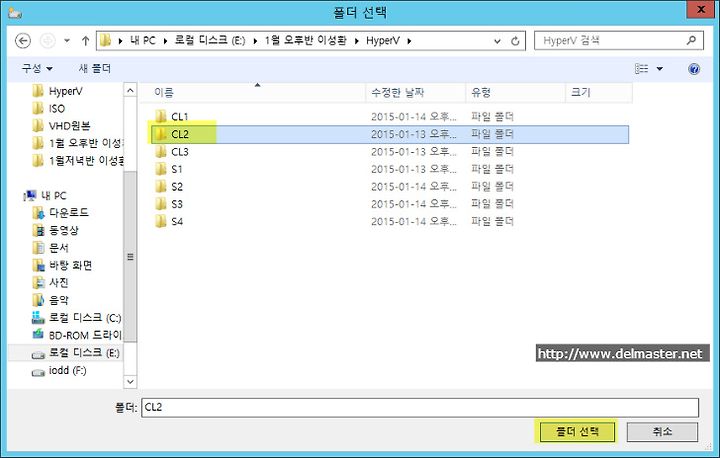Open the address bar history dropdown

tap(497, 41)
